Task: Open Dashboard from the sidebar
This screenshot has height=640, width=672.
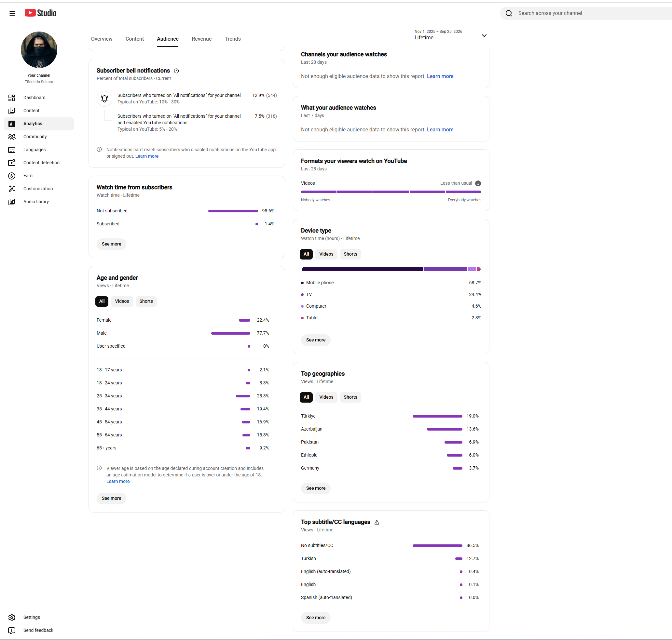Action: (x=39, y=98)
